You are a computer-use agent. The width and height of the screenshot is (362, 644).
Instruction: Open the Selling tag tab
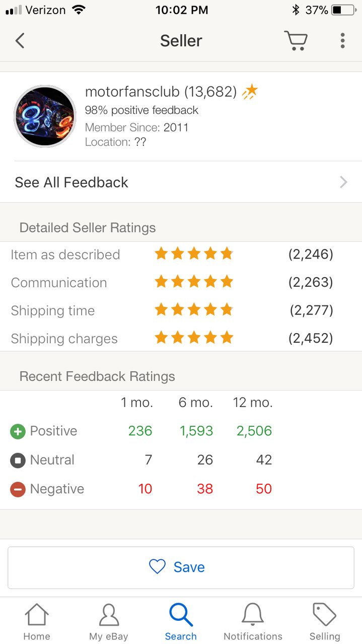click(x=325, y=622)
